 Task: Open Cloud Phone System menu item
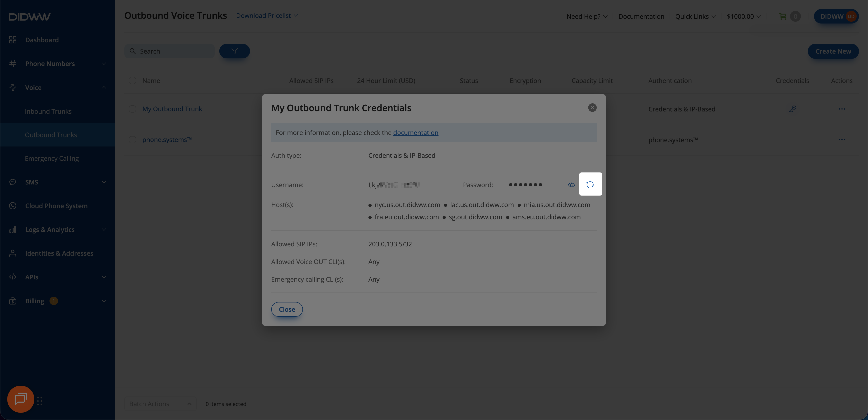(x=56, y=206)
